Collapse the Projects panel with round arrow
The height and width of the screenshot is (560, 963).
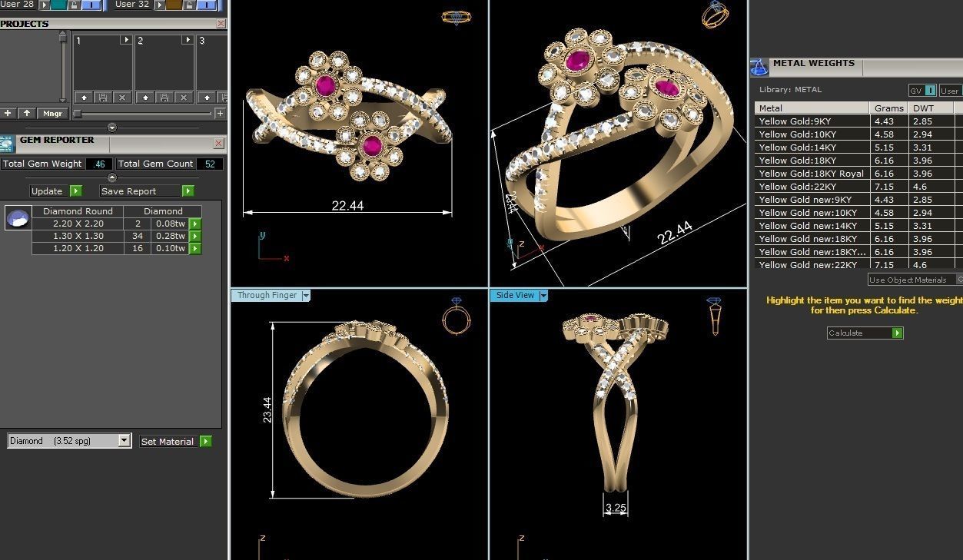[112, 128]
